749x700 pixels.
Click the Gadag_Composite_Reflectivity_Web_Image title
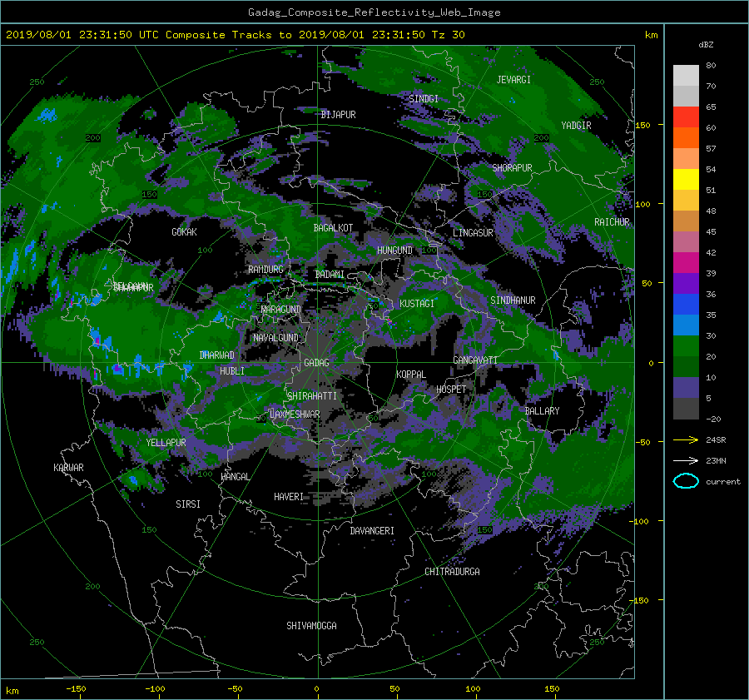[374, 12]
